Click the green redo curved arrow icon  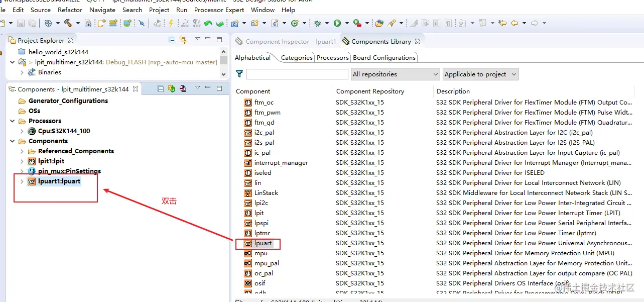(219, 23)
